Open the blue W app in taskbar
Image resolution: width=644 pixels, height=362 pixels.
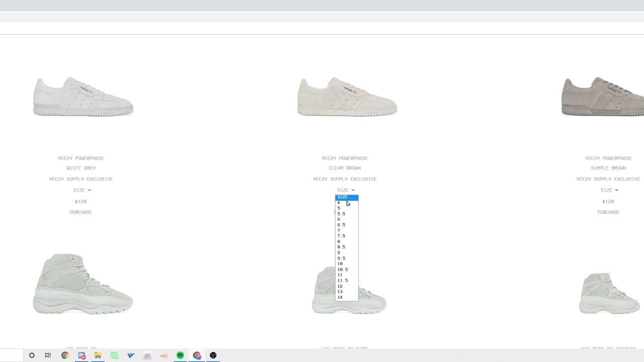131,355
